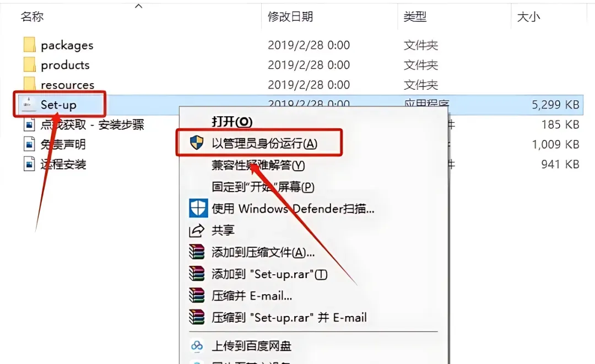This screenshot has width=595, height=364.
Task: Click the packages folder icon
Action: pyautogui.click(x=29, y=45)
